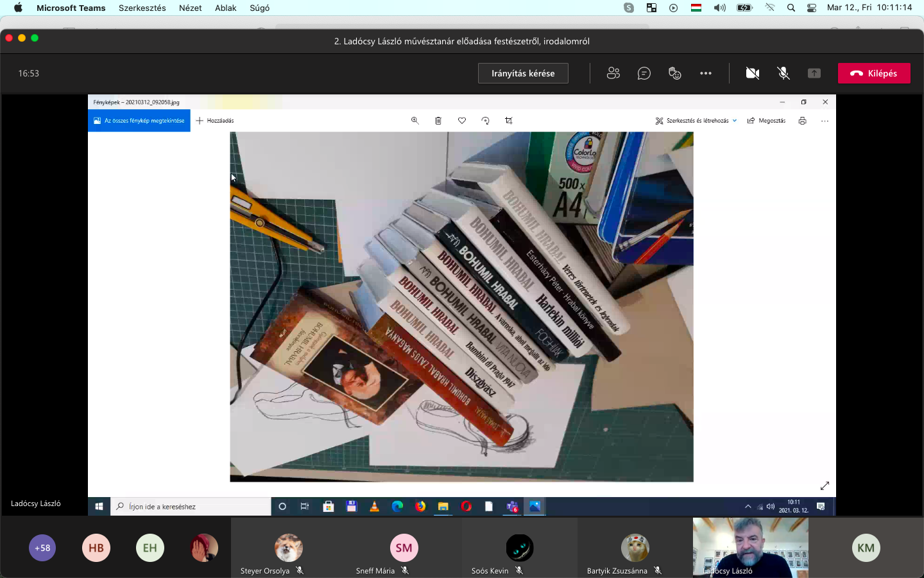Click the notification center on shared taskbar
The width and height of the screenshot is (924, 578).
click(x=821, y=507)
